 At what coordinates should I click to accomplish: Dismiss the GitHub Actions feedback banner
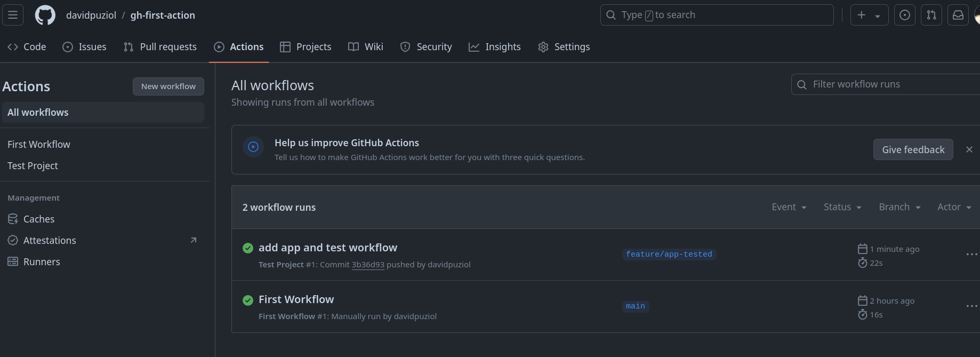pos(969,150)
